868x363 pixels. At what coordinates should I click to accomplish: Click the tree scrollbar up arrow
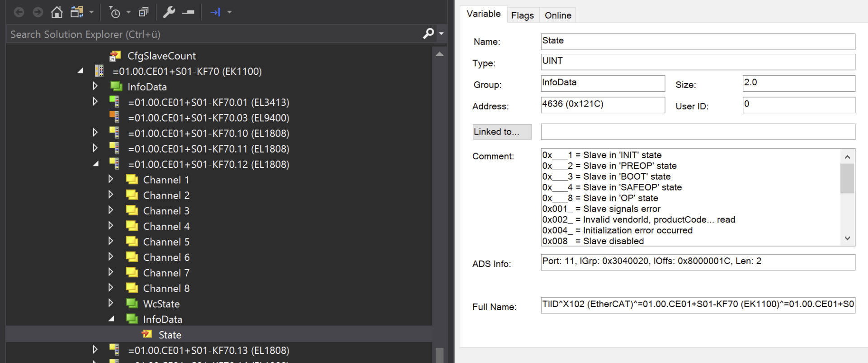coord(439,54)
